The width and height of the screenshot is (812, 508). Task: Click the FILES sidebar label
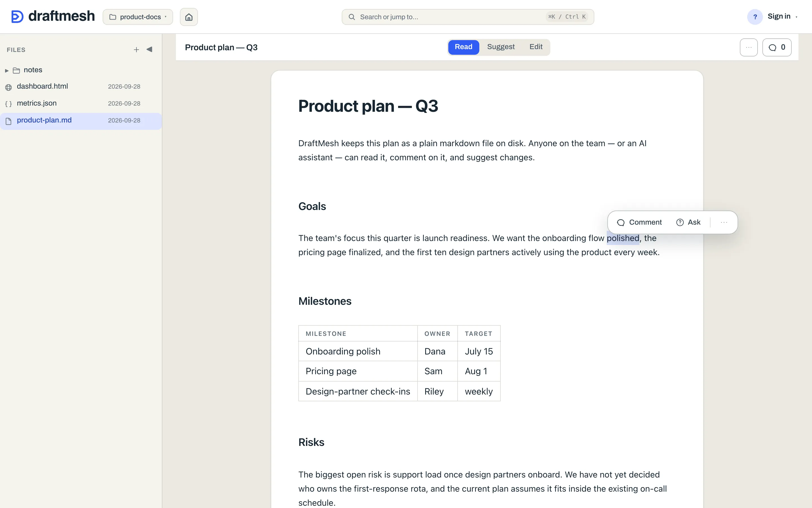(x=16, y=50)
